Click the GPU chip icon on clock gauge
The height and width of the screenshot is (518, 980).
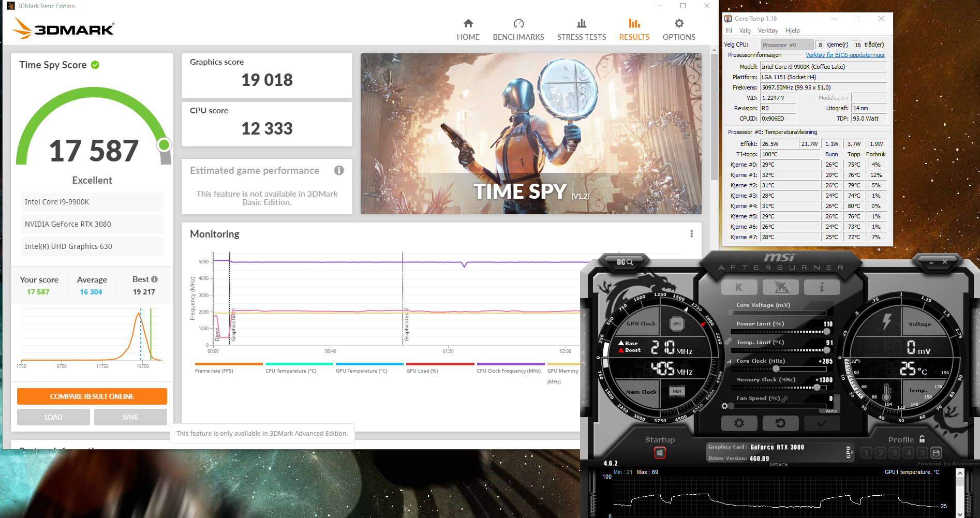tap(677, 324)
